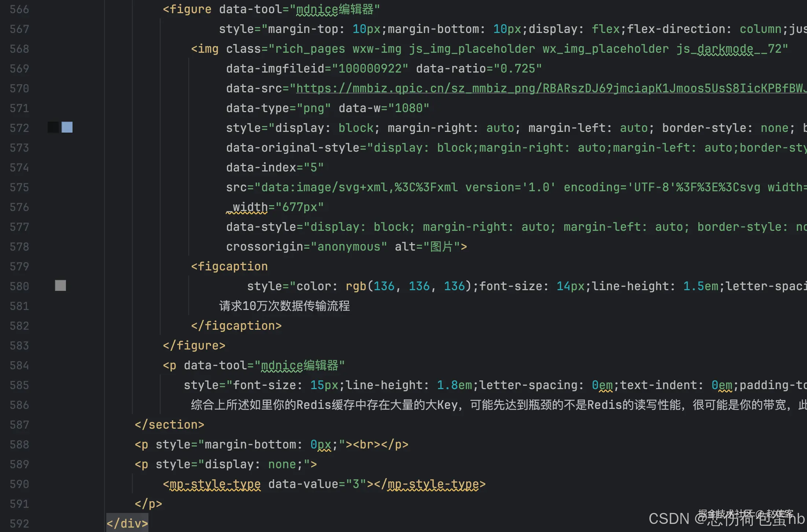The image size is (807, 532).
Task: Click the closing </div> tag on line 592
Action: [x=127, y=523]
